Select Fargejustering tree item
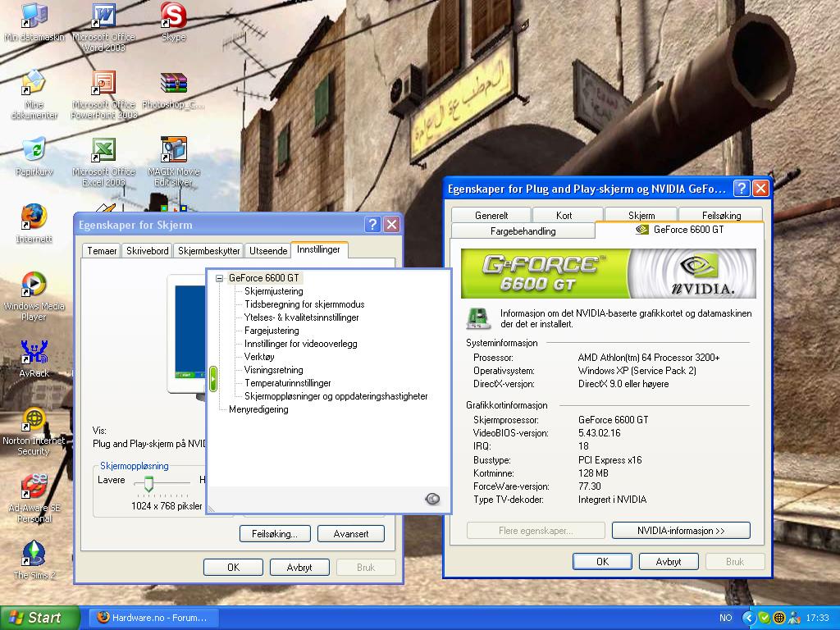Screen dimensions: 840x630 (x=272, y=331)
